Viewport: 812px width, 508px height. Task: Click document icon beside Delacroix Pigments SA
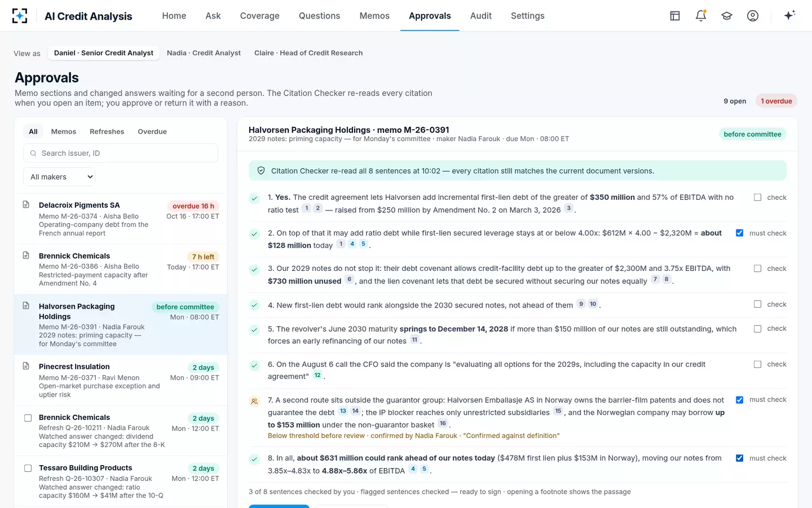click(26, 204)
